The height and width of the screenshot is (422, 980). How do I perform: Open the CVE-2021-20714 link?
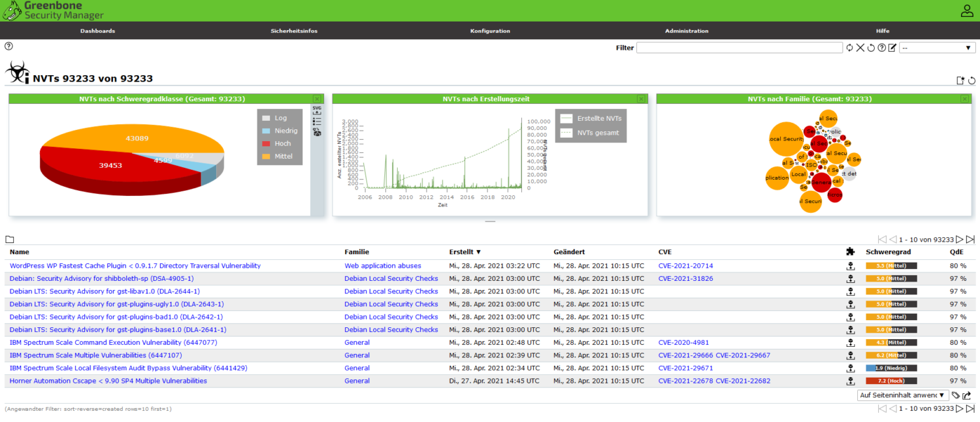686,265
